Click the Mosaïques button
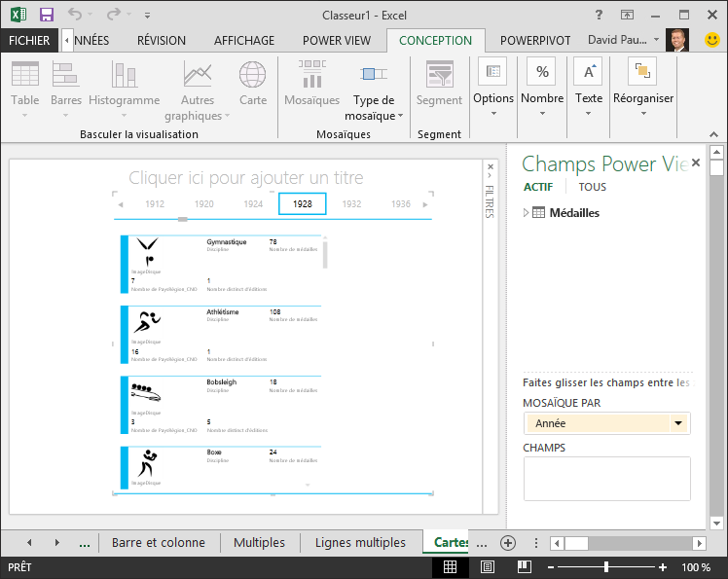Screen dimensions: 728x579 point(312,84)
